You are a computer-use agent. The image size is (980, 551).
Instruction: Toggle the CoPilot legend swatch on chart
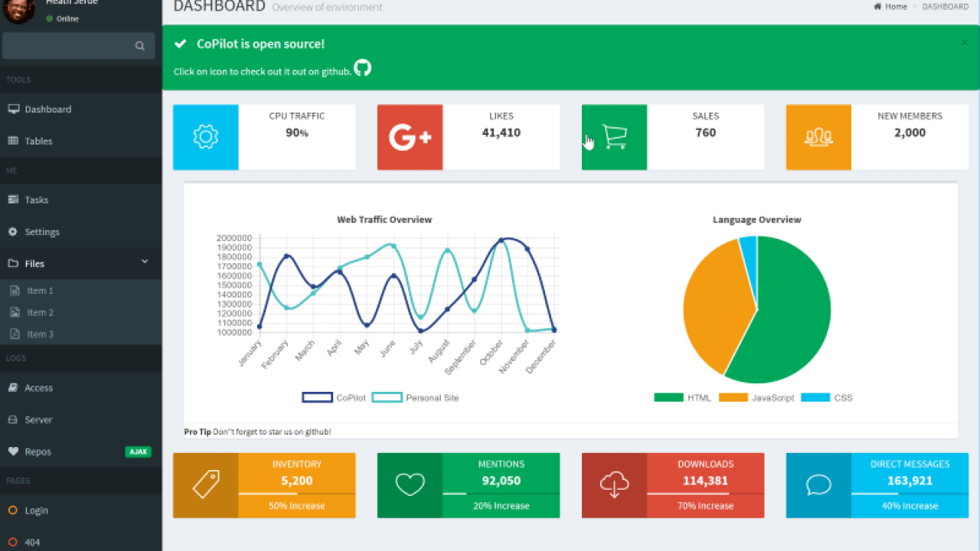click(x=316, y=397)
